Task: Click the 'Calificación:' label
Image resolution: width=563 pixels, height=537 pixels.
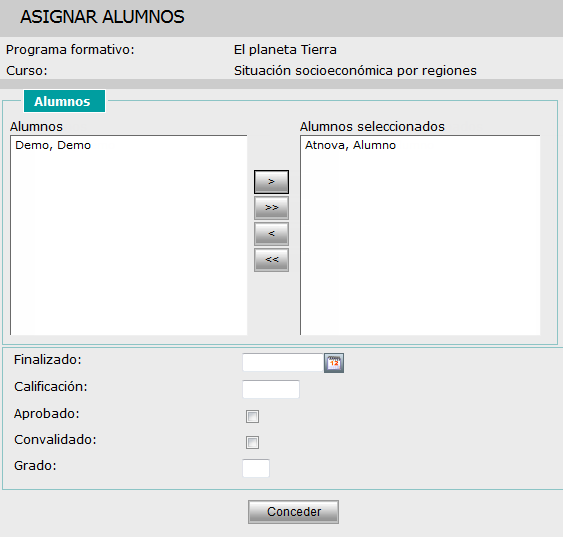Action: tap(51, 387)
